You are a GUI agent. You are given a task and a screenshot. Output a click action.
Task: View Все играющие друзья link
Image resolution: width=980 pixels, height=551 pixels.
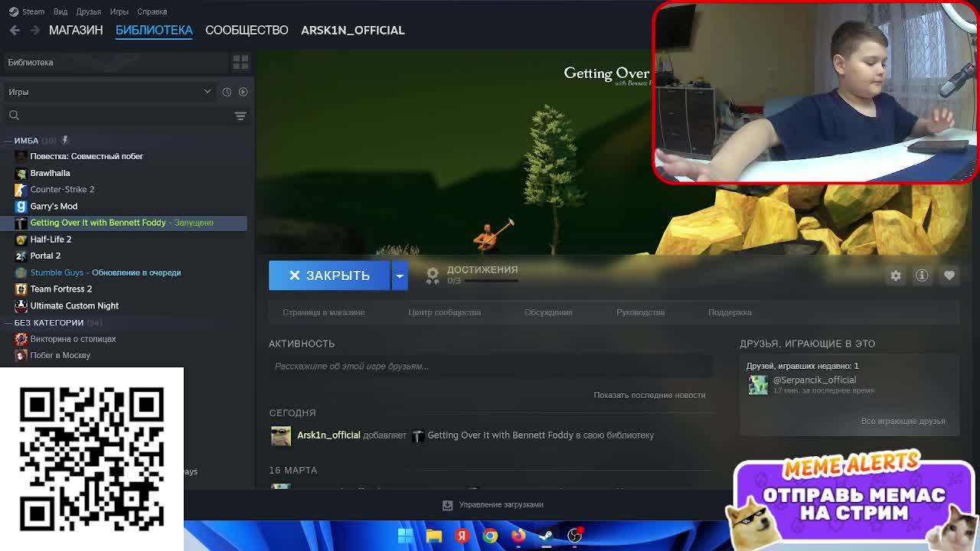pyautogui.click(x=903, y=421)
